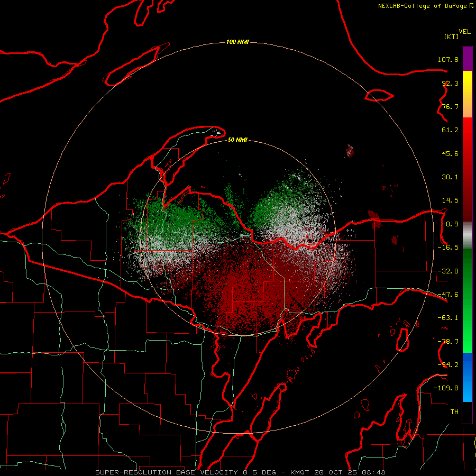Select the -78.7 velocity scale value
Viewport: 476px width, 476px height.
click(x=448, y=342)
